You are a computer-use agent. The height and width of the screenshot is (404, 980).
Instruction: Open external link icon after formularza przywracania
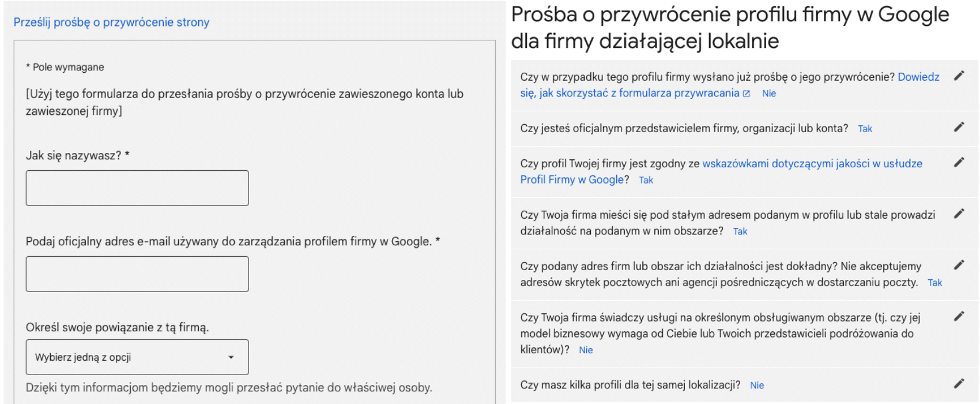pos(747,93)
